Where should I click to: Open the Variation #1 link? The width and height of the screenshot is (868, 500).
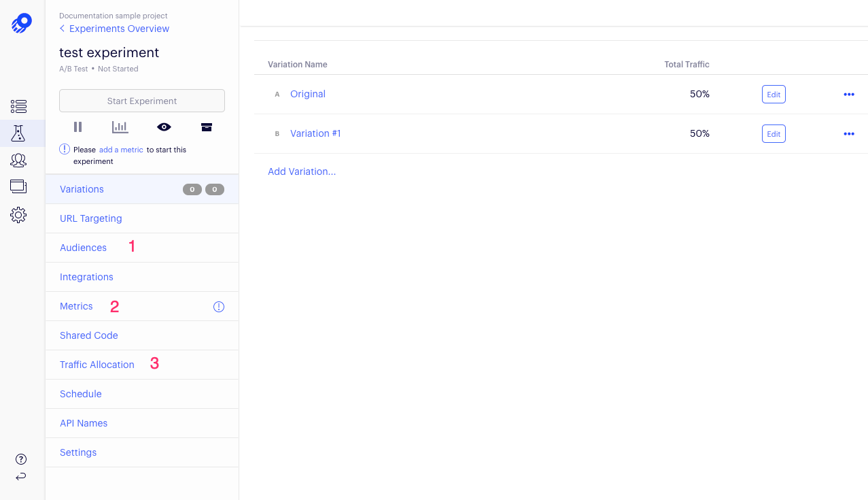pyautogui.click(x=315, y=133)
